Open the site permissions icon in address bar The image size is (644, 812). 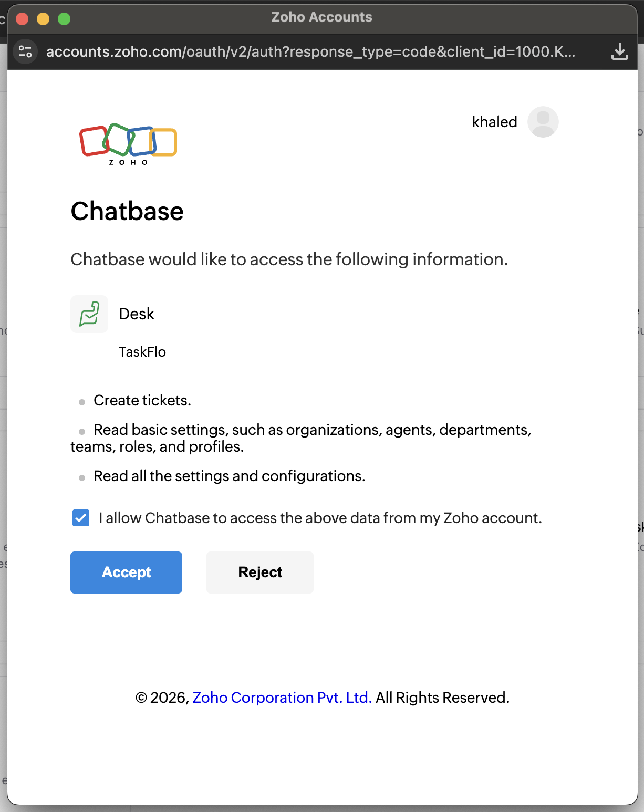[x=25, y=51]
